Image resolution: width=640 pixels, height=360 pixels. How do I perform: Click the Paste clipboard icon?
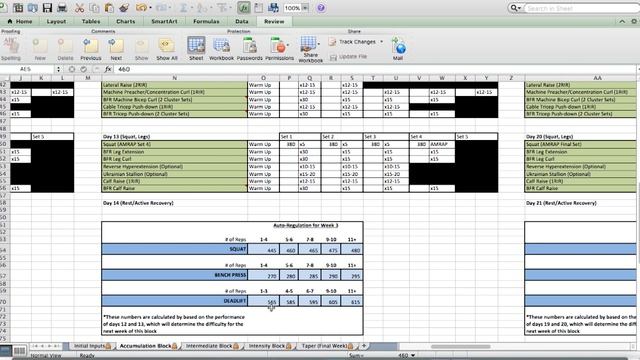pos(109,8)
